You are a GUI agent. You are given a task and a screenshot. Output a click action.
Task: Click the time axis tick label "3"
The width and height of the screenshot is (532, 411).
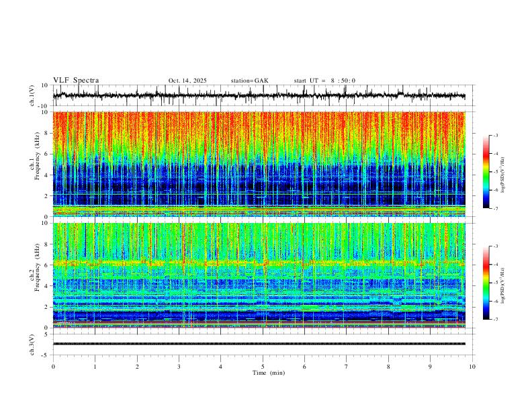179,367
